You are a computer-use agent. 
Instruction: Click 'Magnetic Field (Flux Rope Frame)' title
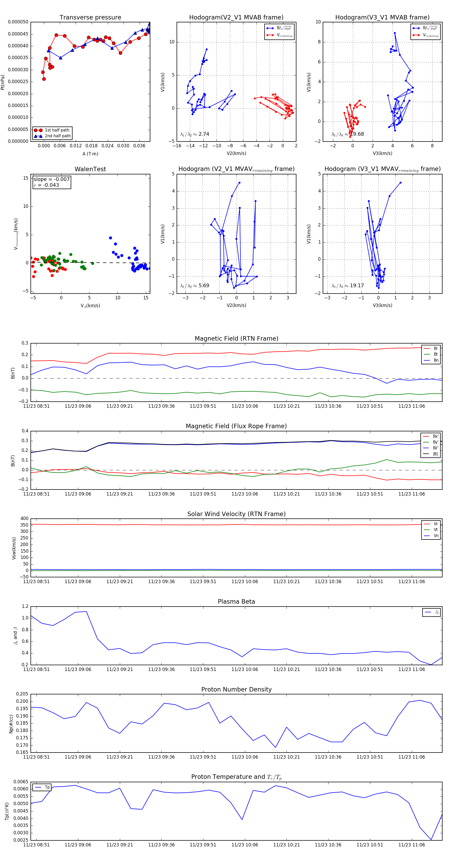pyautogui.click(x=236, y=426)
